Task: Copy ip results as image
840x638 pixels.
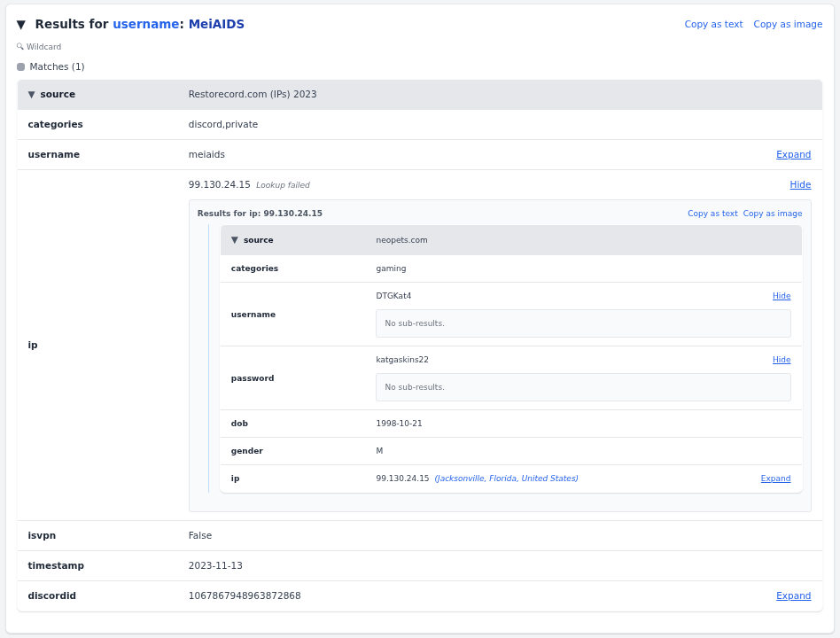Action: point(773,214)
